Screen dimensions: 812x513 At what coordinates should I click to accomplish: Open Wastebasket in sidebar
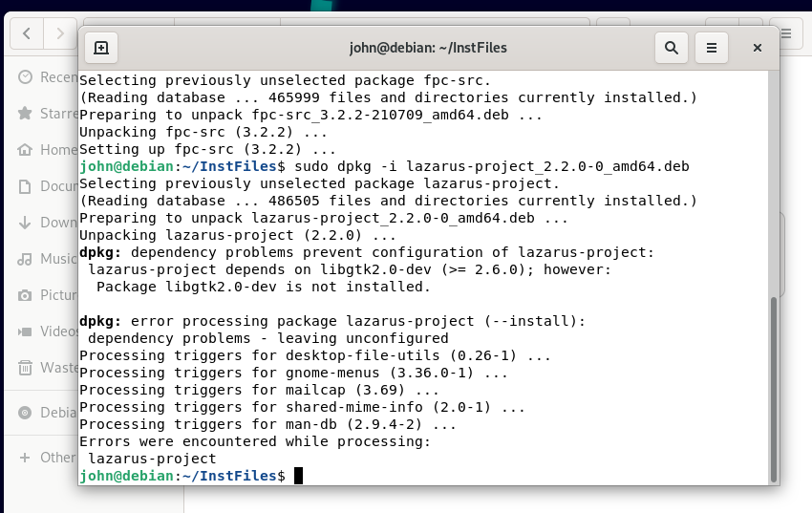48,367
